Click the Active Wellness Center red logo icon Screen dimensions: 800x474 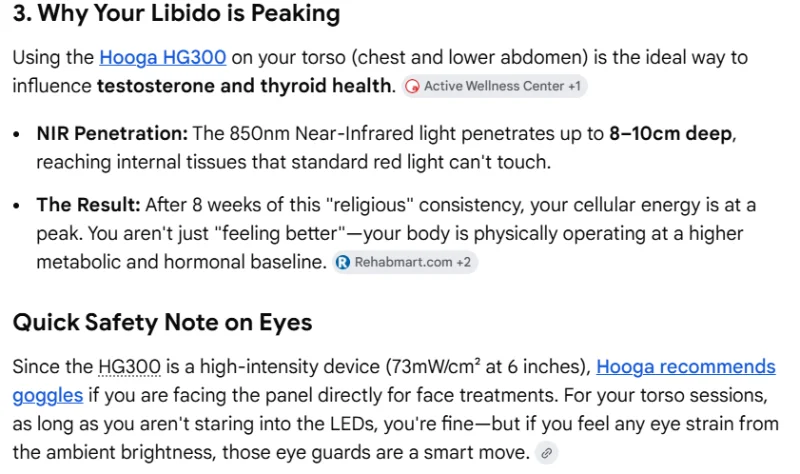tap(412, 87)
